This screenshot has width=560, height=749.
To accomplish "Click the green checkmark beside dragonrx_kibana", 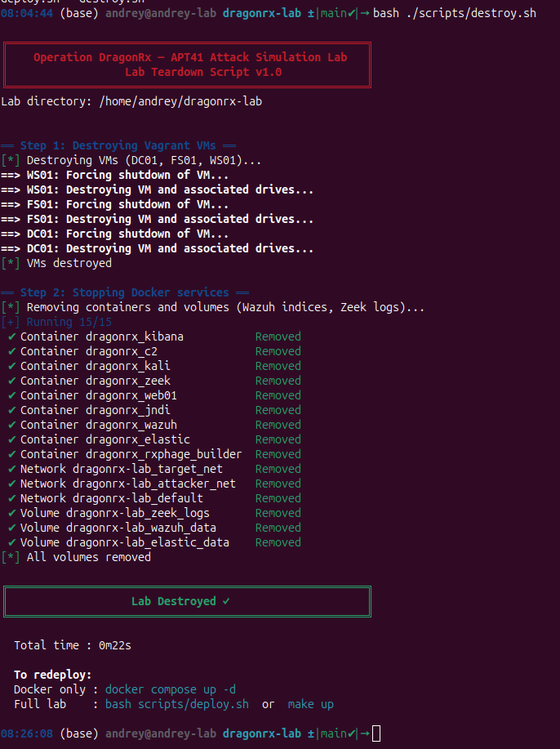I will [x=12, y=337].
